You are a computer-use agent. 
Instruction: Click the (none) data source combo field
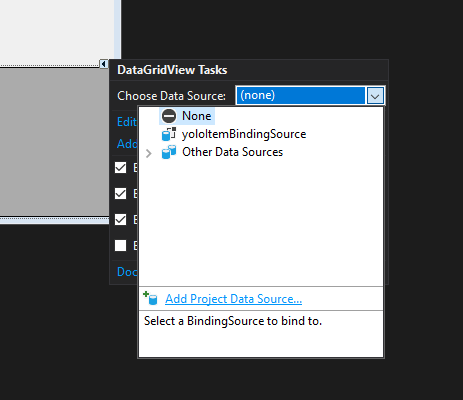(x=301, y=95)
